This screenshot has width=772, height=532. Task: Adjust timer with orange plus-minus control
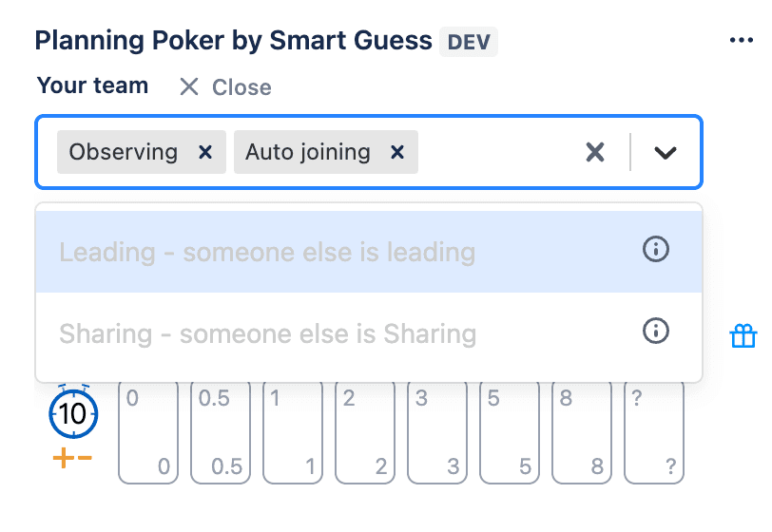point(72,459)
